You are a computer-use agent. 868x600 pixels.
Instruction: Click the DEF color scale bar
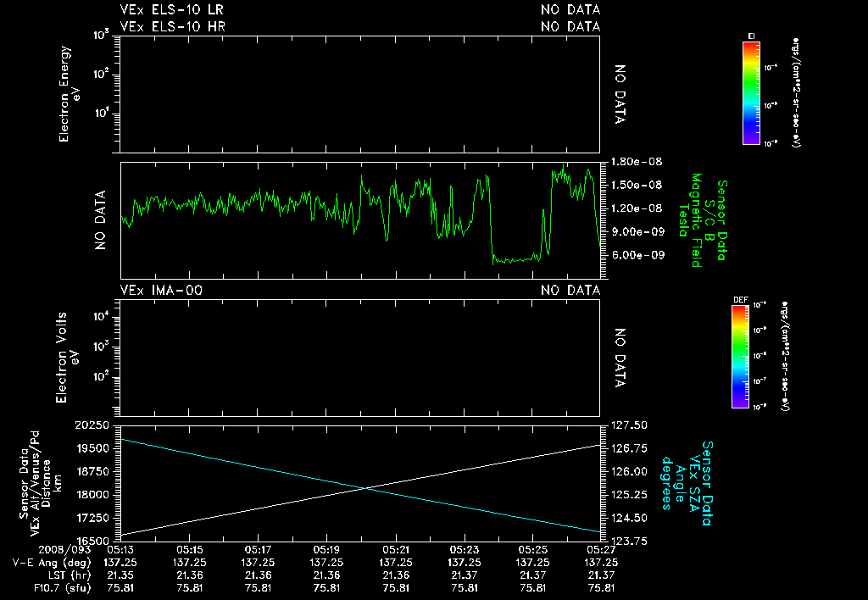(740, 357)
